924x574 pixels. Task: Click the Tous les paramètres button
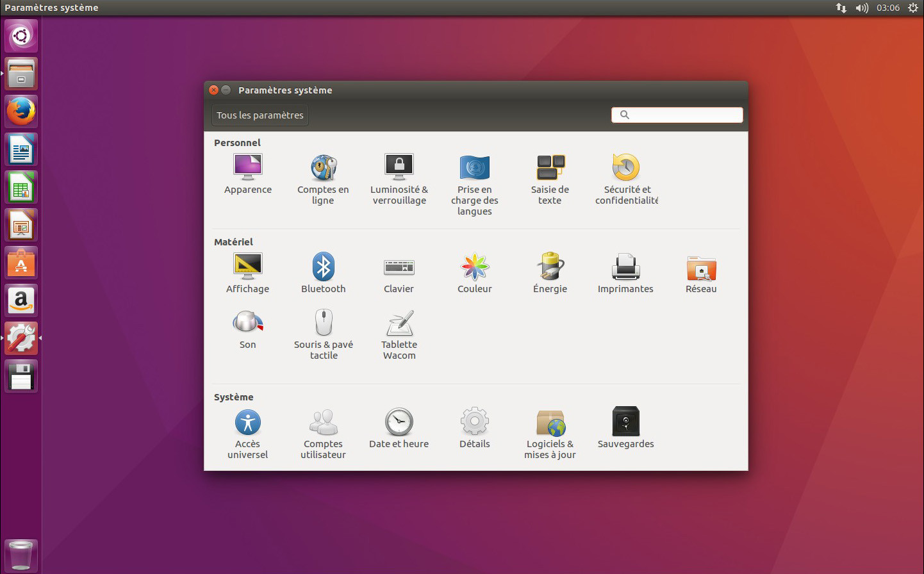click(x=260, y=115)
